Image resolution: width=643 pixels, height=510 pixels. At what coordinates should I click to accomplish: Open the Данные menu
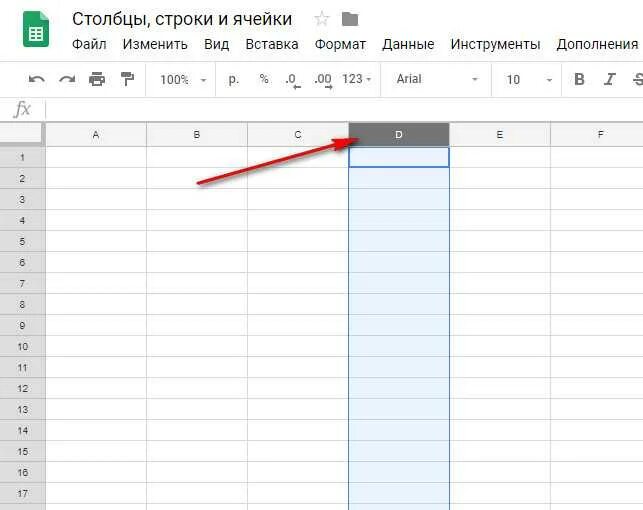tap(408, 44)
